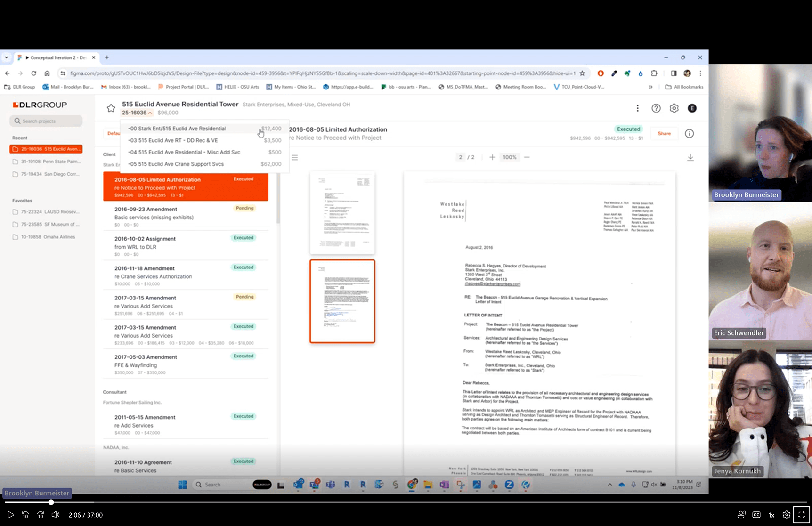Select -03 515 Euclid Ave RT - DD Rec & VE
This screenshot has height=526, width=812.
[204, 140]
